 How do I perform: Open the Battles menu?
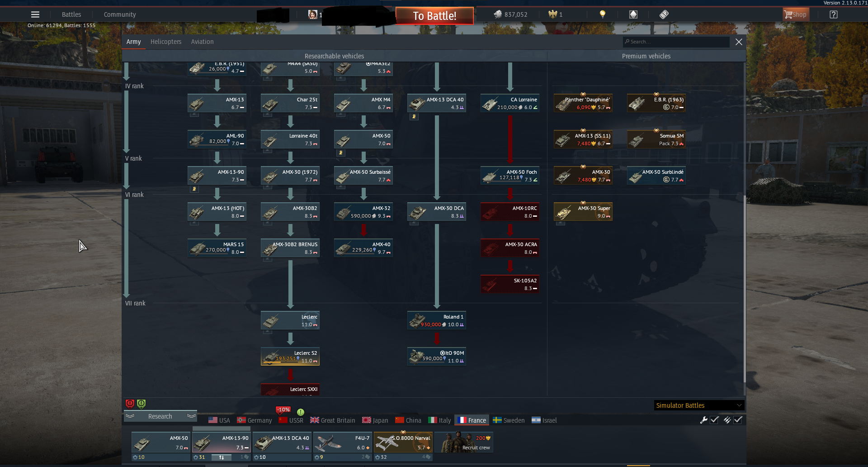pyautogui.click(x=71, y=14)
